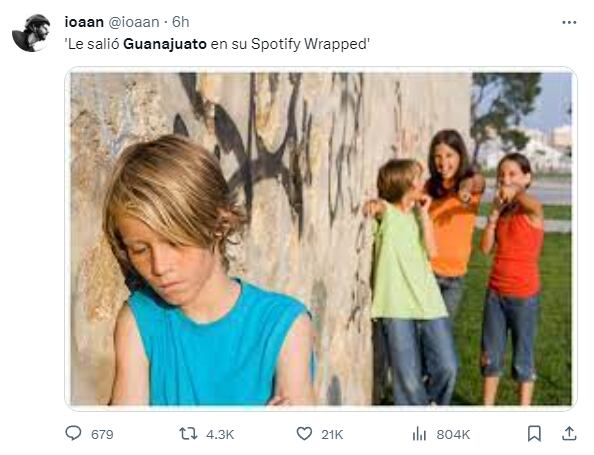
Task: Click the laughing kids pointing in the photo
Action: point(455,265)
